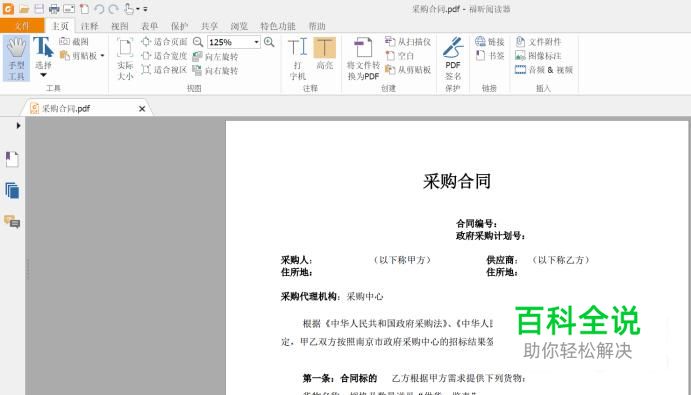
Task: Select the 打字机 typewriter tool
Action: tap(297, 59)
